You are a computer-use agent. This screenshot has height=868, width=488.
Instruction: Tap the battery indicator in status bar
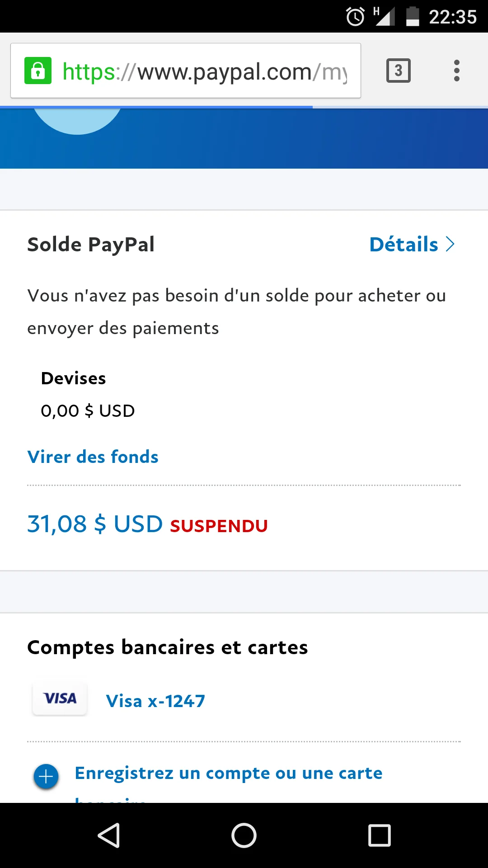coord(413,17)
